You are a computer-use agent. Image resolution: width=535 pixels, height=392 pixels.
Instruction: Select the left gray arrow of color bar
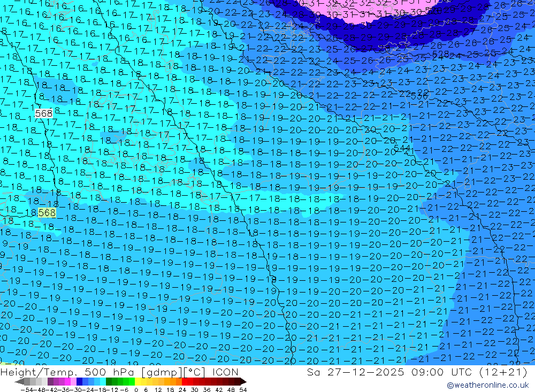[x=19, y=382]
